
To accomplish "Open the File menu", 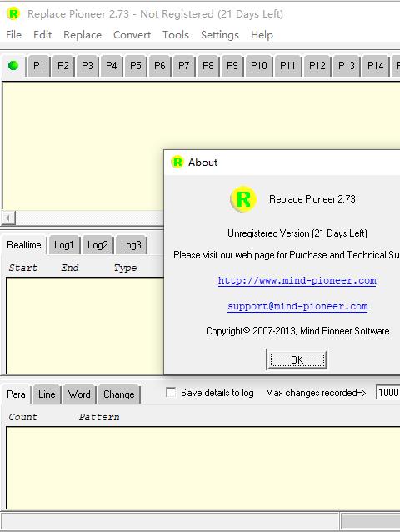I will [14, 35].
